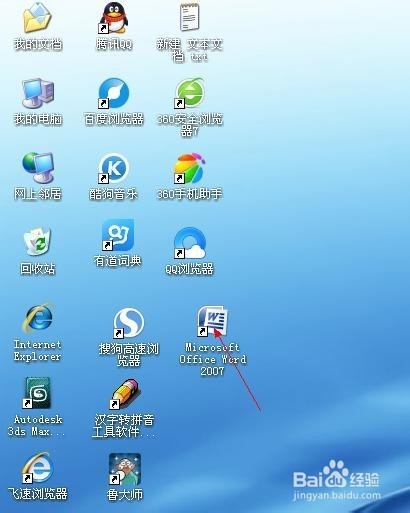Click the 酷狗音乐 label text

[113, 194]
